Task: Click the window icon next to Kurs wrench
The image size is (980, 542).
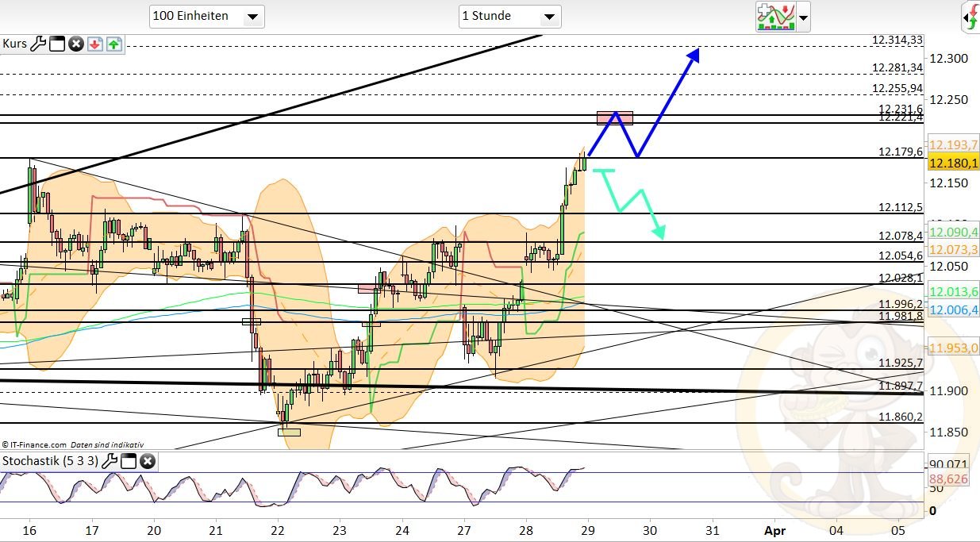Action: click(x=57, y=44)
